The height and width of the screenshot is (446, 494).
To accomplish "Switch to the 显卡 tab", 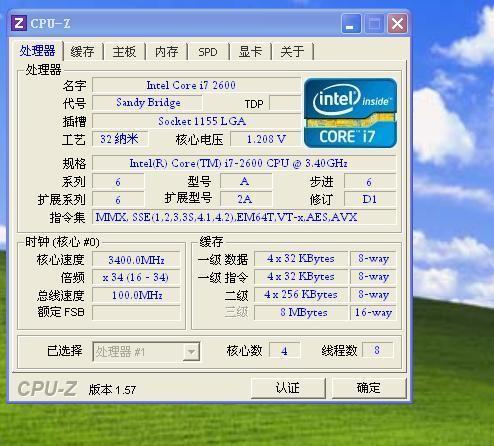I will [250, 52].
